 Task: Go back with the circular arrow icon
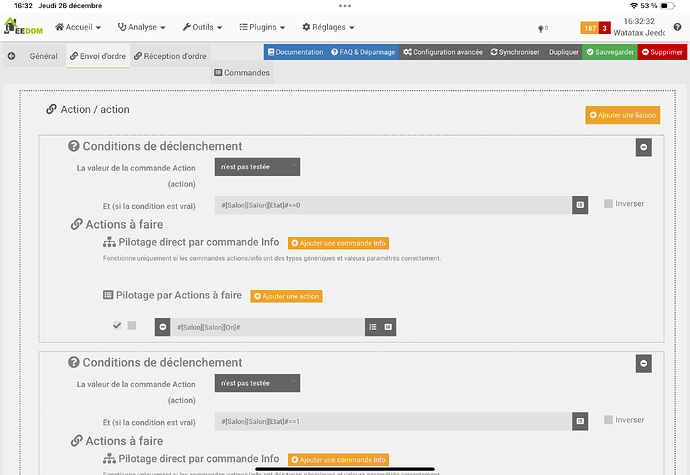[11, 56]
